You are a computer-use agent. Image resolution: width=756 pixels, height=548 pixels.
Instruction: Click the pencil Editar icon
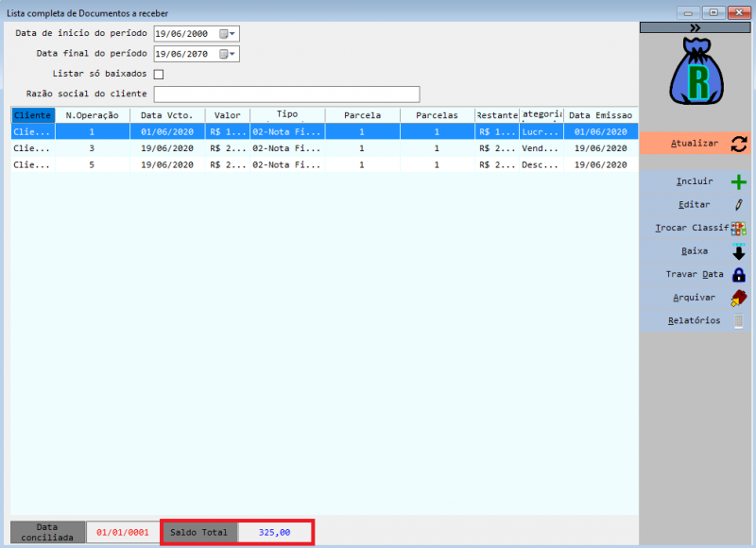click(x=738, y=204)
